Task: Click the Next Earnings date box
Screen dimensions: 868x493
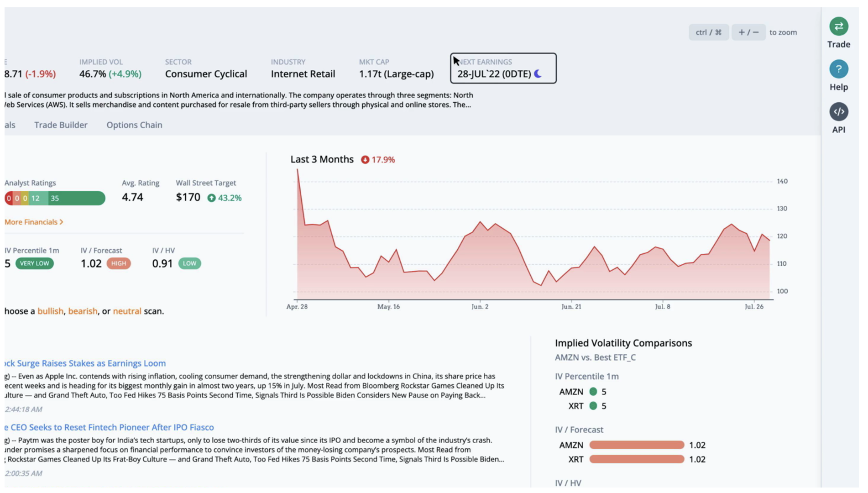Action: click(503, 68)
